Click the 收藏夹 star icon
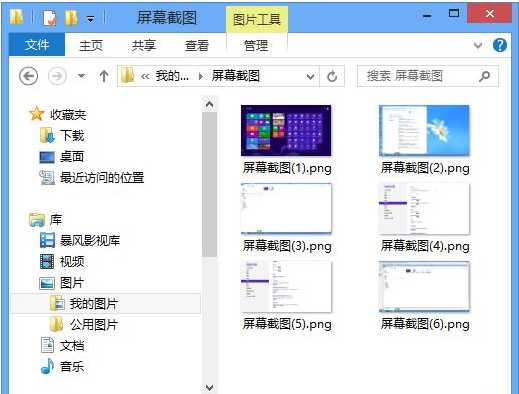Screen dimensions: 519x394 [x=37, y=114]
